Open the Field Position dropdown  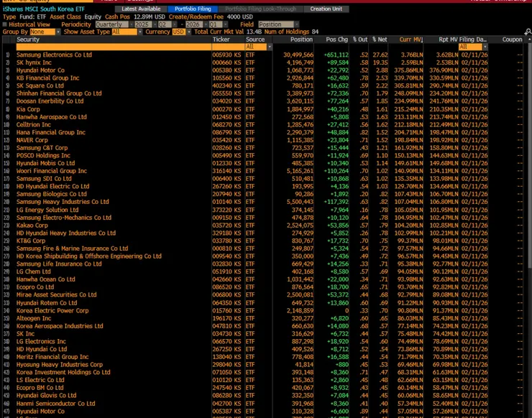pyautogui.click(x=278, y=24)
